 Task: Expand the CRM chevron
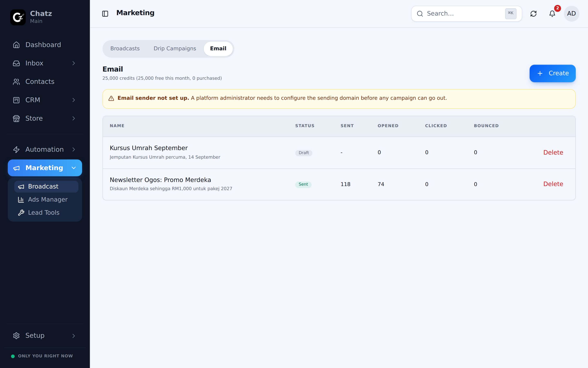tap(74, 100)
